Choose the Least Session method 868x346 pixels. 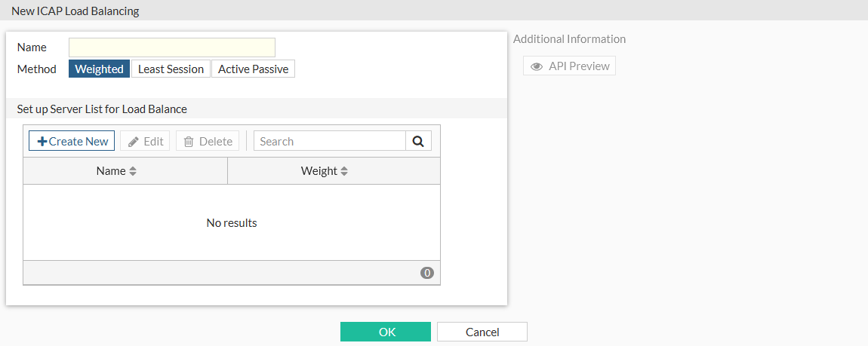(x=171, y=69)
